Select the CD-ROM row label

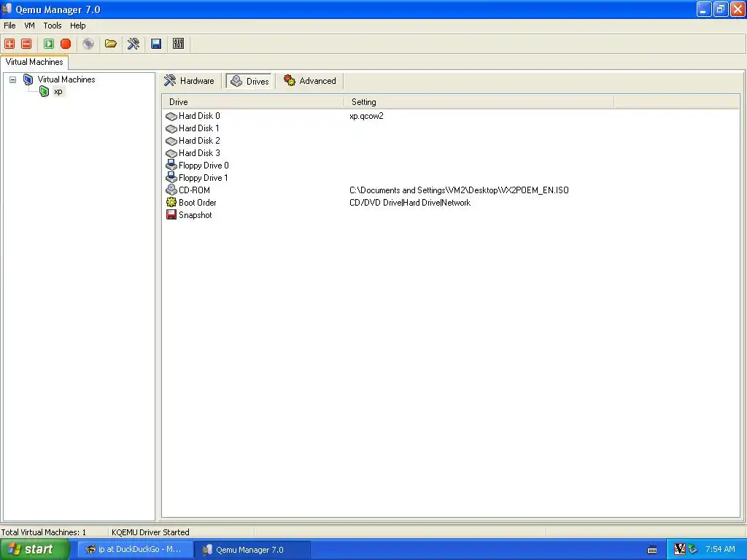tap(194, 190)
